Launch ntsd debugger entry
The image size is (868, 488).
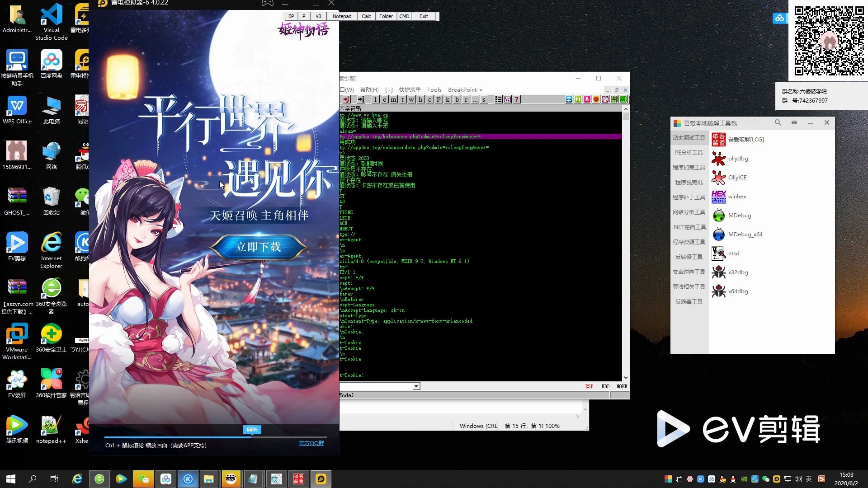click(x=726, y=253)
